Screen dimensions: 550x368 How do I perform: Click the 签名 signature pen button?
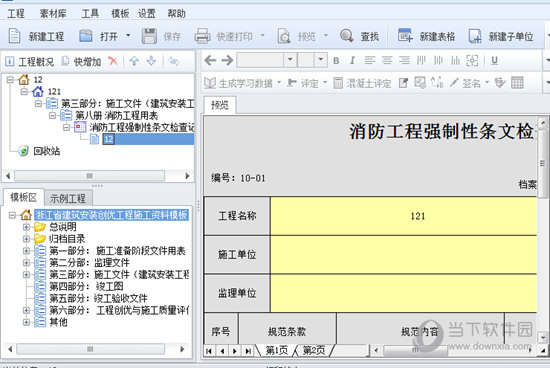[x=465, y=83]
